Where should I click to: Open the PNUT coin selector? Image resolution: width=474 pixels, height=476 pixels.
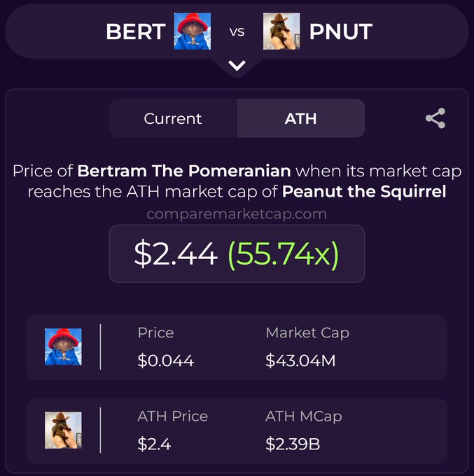click(340, 31)
